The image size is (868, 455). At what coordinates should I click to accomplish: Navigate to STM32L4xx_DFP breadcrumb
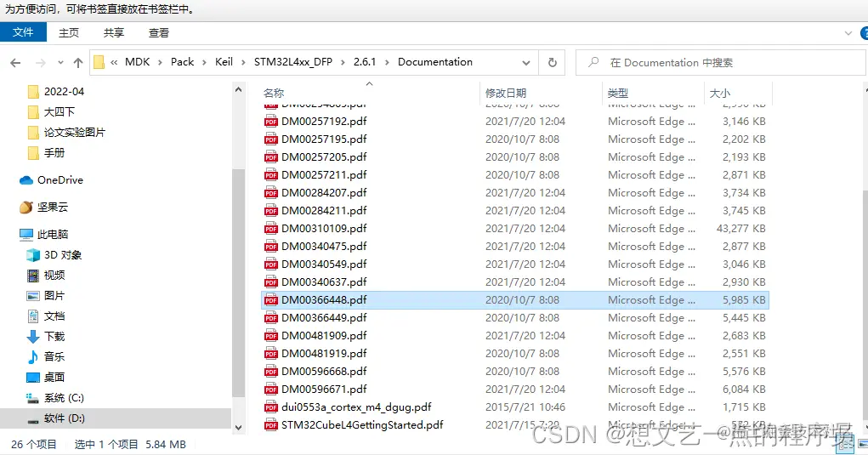[292, 62]
